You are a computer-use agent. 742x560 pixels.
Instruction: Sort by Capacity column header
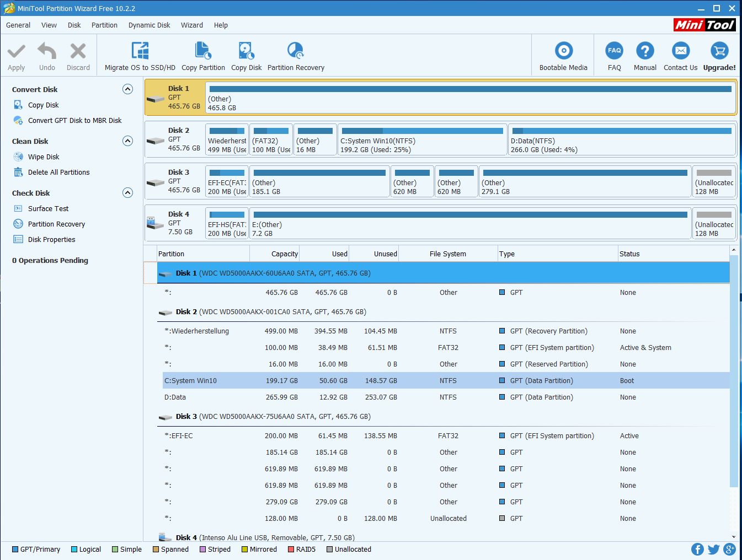click(x=274, y=254)
